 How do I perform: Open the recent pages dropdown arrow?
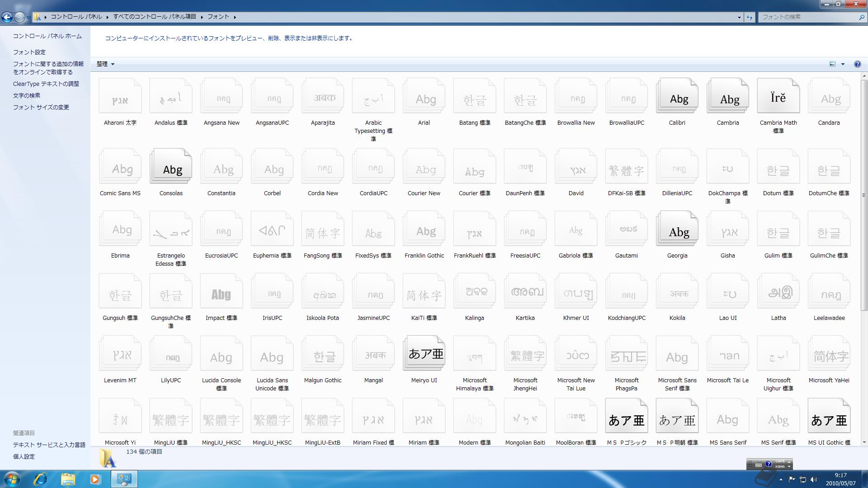click(28, 17)
